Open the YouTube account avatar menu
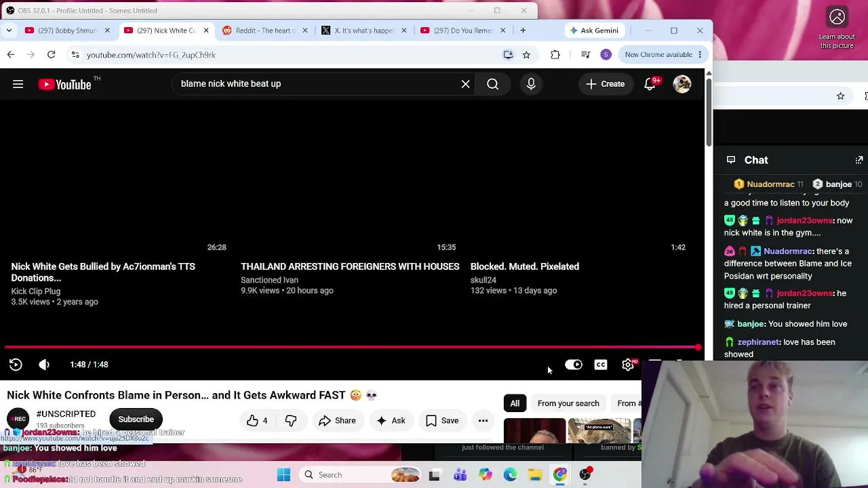 [x=682, y=84]
